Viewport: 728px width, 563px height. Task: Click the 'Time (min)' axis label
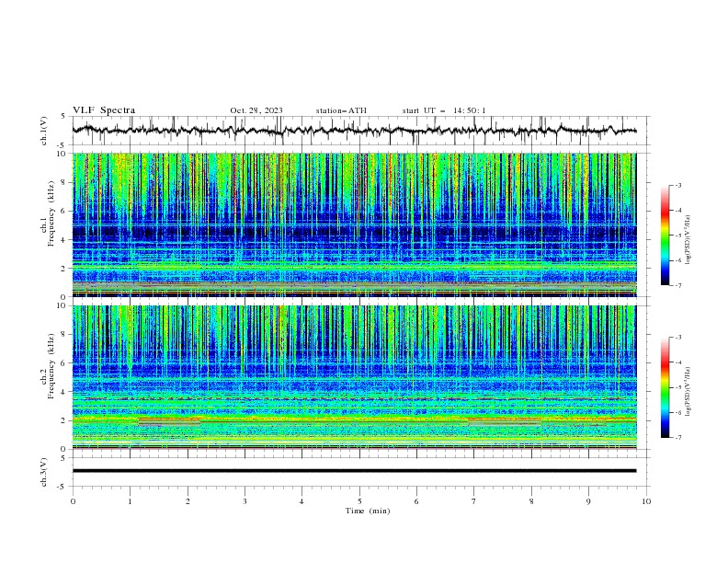[x=368, y=511]
